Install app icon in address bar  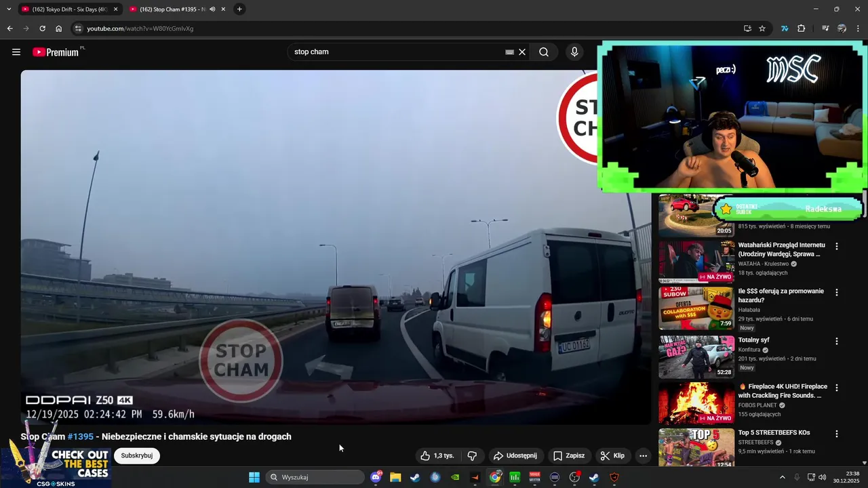[x=747, y=28]
